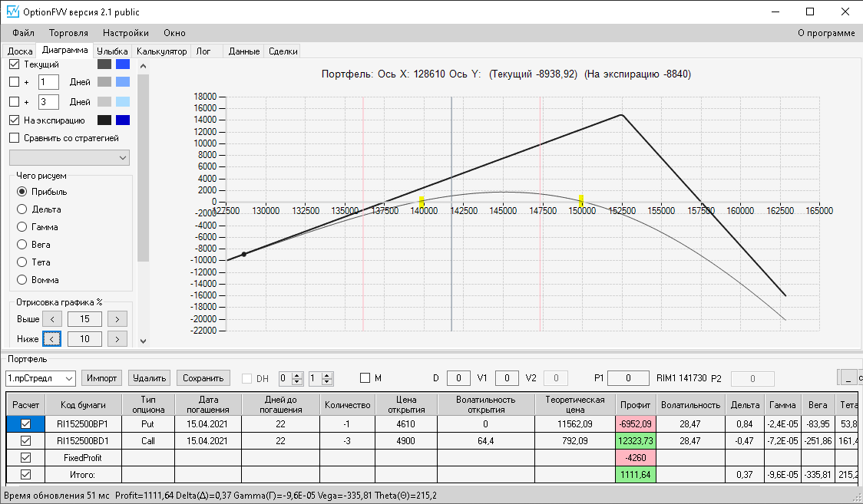Click the +3 days input field
Viewport: 863px width, 504px height.
48,102
